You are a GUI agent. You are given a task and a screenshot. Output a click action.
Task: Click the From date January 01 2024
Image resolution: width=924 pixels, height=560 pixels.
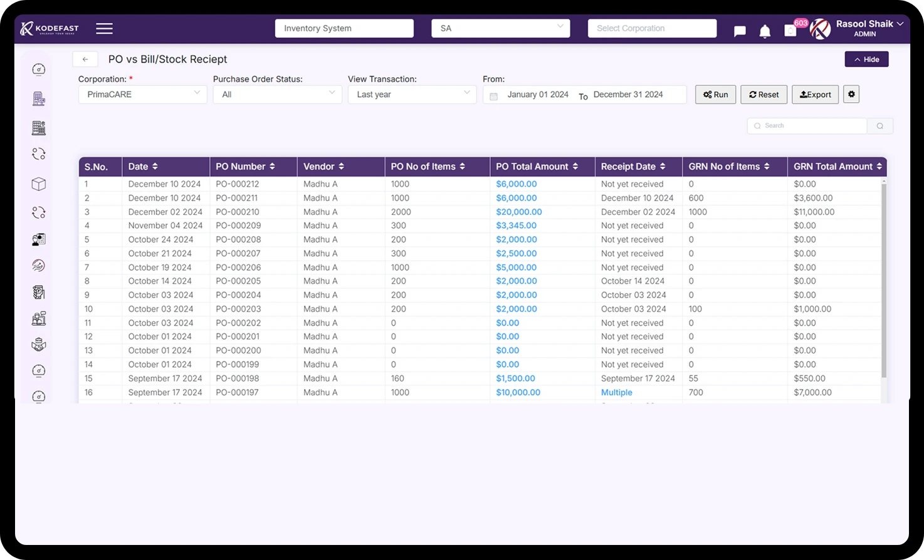(x=538, y=95)
